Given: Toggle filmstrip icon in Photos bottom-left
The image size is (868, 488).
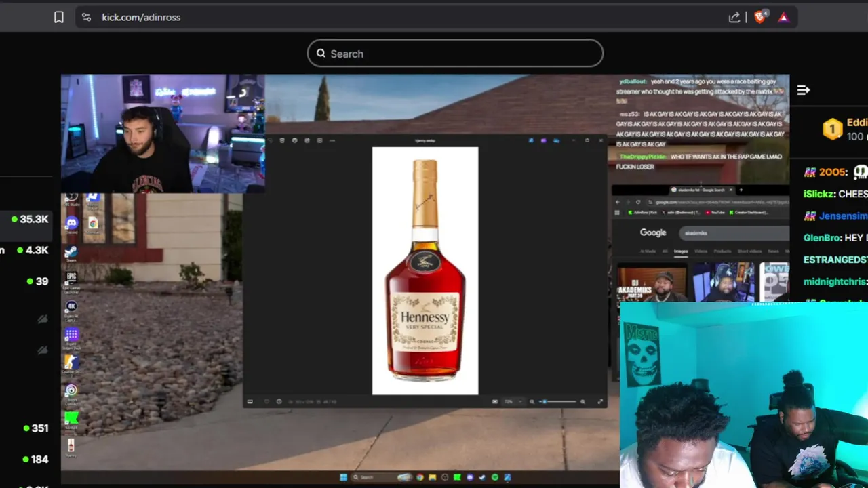Looking at the screenshot, I should [x=250, y=401].
